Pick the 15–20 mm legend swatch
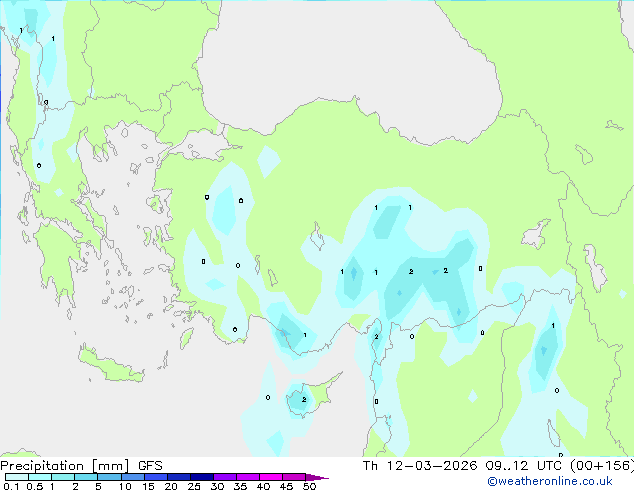 point(155,477)
